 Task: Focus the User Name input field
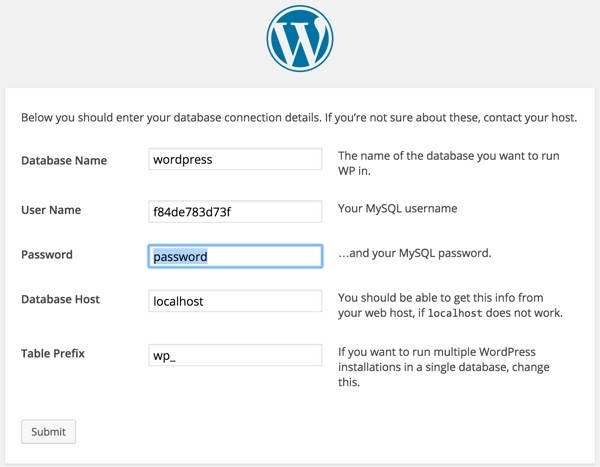[x=235, y=211]
